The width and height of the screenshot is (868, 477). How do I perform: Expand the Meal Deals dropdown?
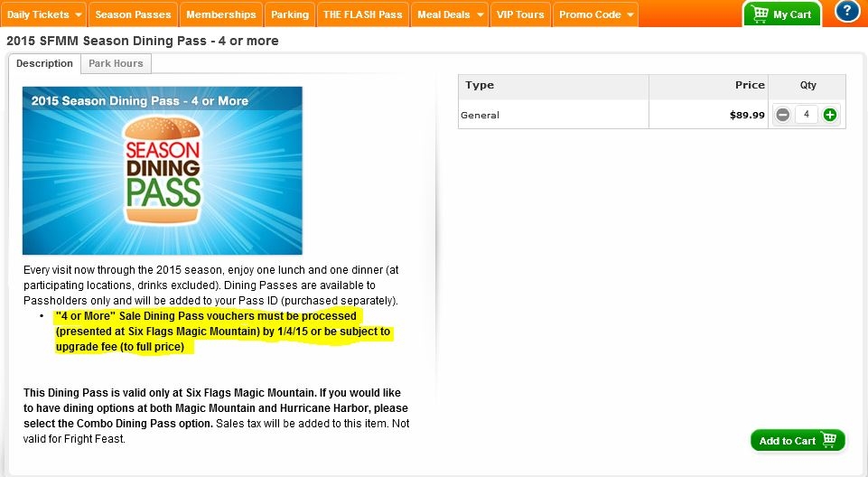coord(450,14)
